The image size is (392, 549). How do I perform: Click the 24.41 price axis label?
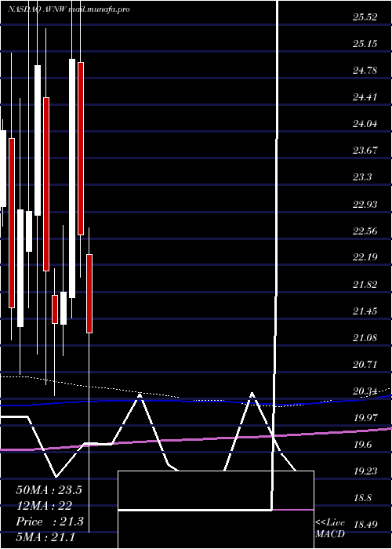365,96
